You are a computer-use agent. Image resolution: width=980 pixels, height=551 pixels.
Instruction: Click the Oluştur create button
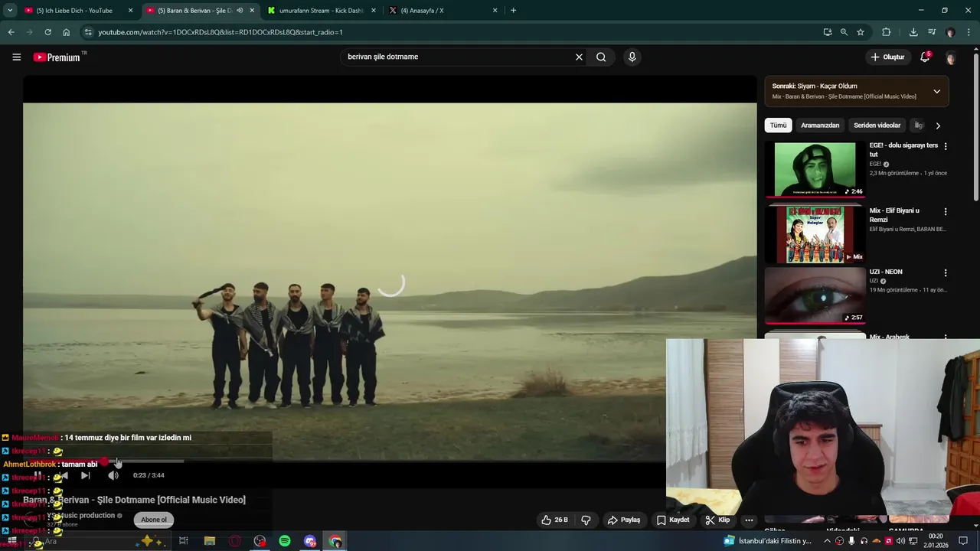pyautogui.click(x=888, y=57)
